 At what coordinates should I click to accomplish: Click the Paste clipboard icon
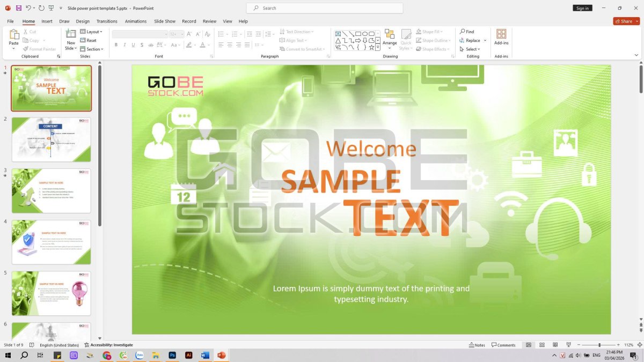[x=14, y=34]
